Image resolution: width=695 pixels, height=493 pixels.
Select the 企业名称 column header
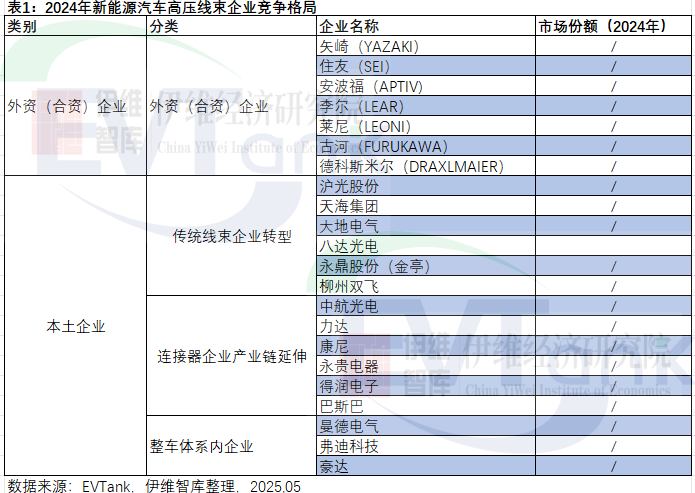349,27
